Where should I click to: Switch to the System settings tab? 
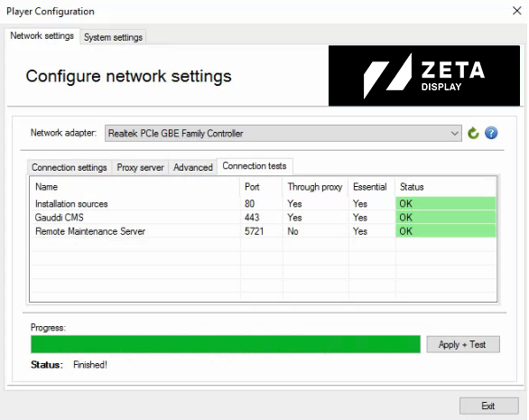tap(113, 37)
